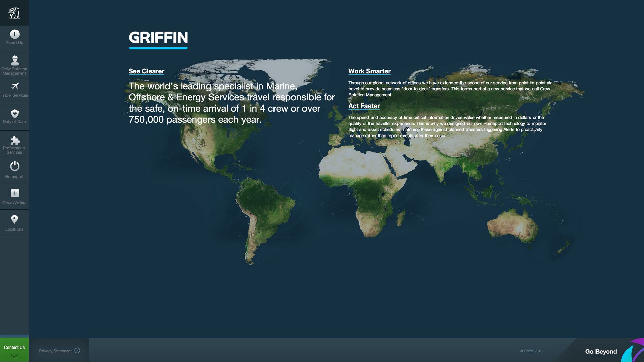Click the About Us menu label
The width and height of the screenshot is (644, 362).
point(14,43)
